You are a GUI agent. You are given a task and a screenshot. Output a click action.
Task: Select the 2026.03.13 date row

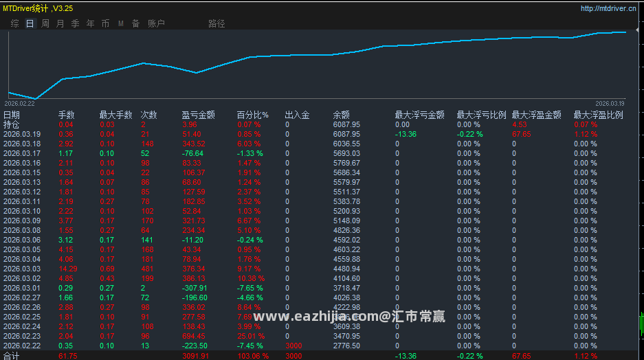coord(22,182)
